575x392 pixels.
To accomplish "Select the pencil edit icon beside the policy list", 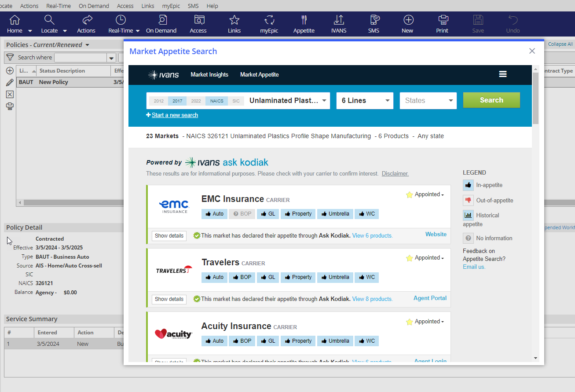I will [9, 82].
